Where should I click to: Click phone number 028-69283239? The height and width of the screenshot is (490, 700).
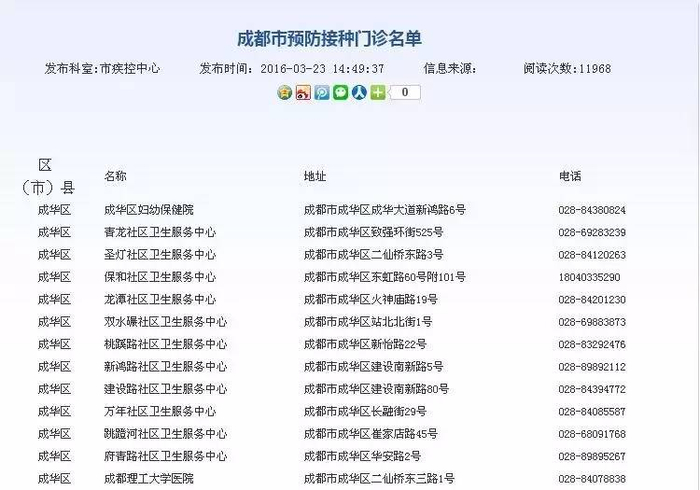pos(592,233)
